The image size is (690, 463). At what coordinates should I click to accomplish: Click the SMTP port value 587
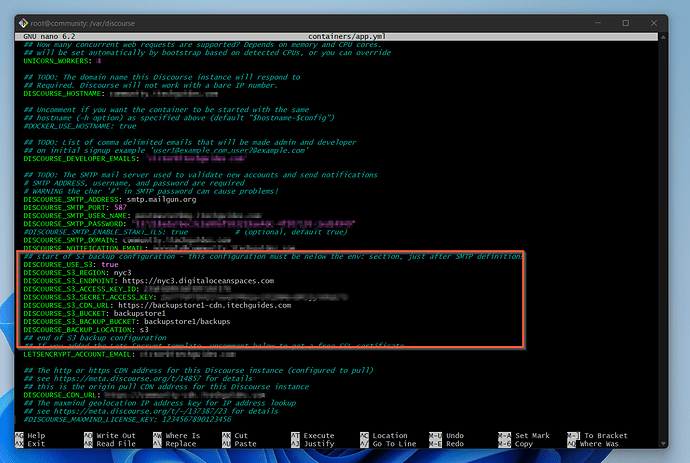[x=120, y=207]
